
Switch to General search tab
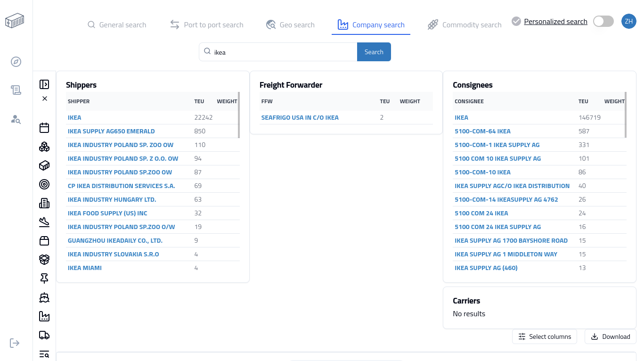click(117, 25)
